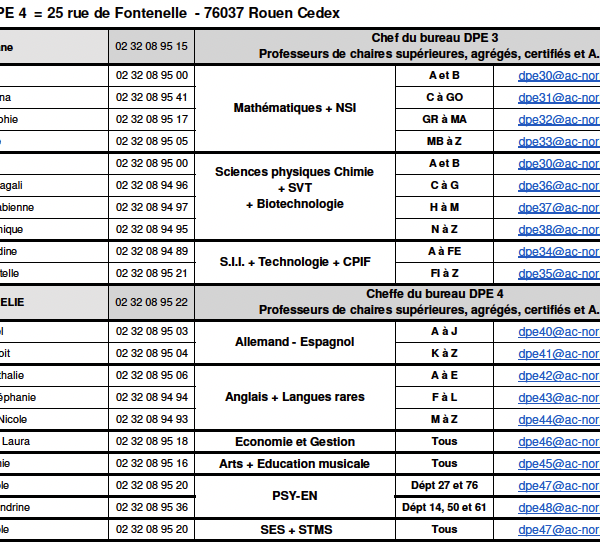Image resolution: width=600 pixels, height=551 pixels.
Task: Click the Dépt 27 et 76 cell
Action: (444, 486)
